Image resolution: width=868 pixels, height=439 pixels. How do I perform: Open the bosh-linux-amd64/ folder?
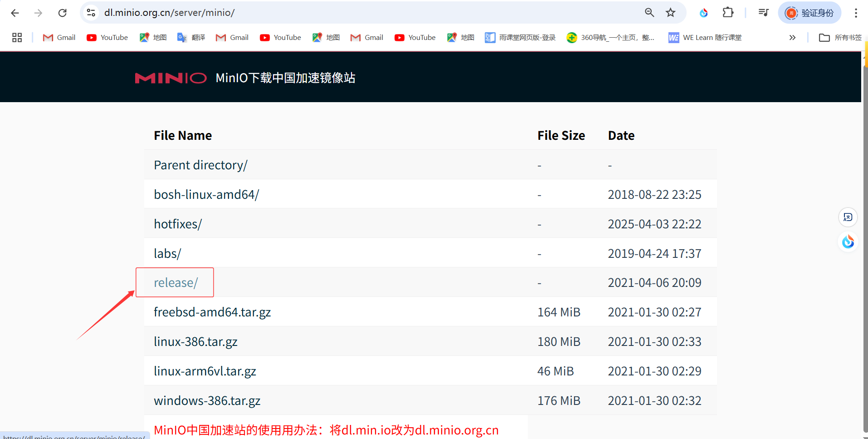[206, 194]
